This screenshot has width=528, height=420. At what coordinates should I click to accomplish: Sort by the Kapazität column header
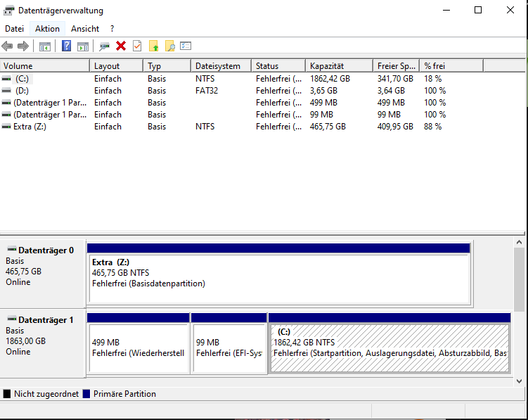[340, 65]
